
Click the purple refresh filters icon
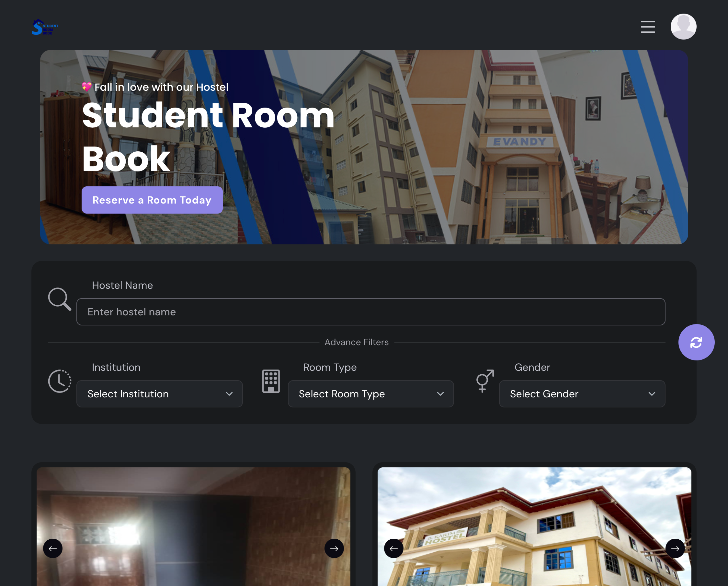click(696, 342)
